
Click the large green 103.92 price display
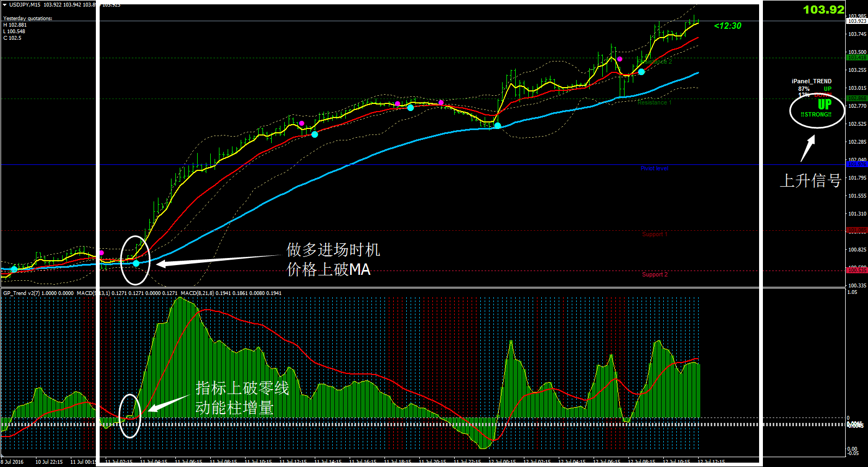click(823, 9)
